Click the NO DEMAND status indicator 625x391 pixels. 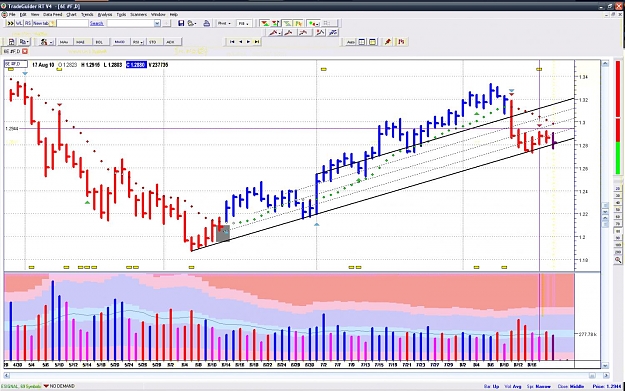[x=59, y=386]
